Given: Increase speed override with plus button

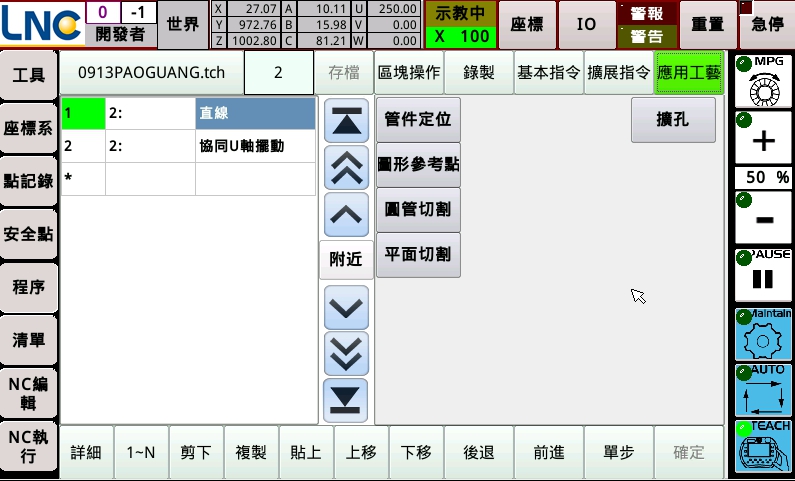Looking at the screenshot, I should [x=763, y=138].
